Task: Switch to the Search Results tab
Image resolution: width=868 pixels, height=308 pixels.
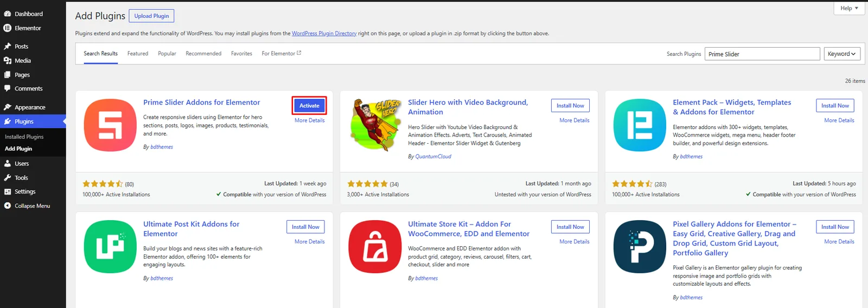Action: 100,54
